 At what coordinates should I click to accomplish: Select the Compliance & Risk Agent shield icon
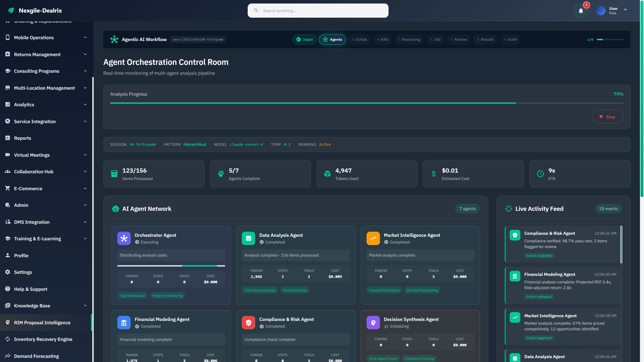[x=248, y=322]
